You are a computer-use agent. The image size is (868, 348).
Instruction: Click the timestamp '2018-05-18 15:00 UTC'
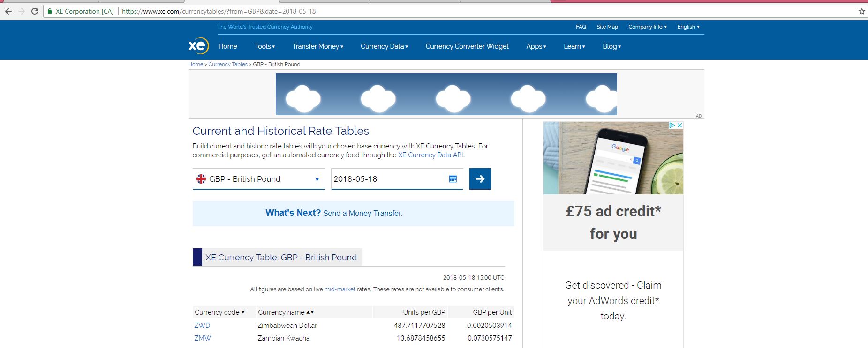(x=474, y=278)
